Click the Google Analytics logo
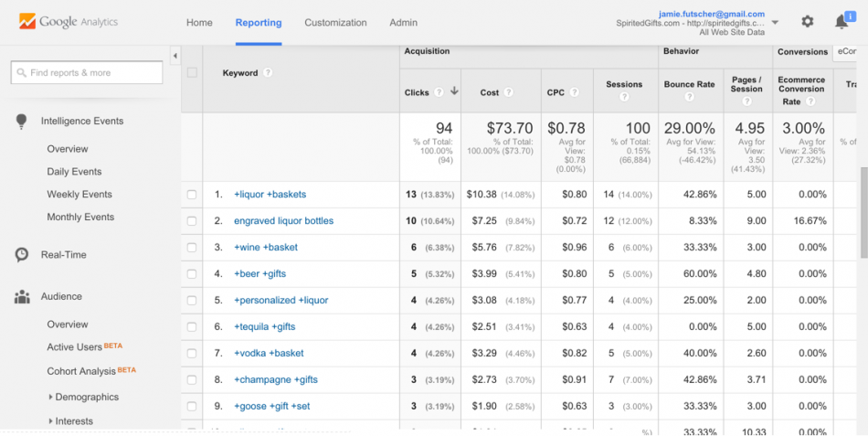Image resolution: width=868 pixels, height=436 pixels. click(69, 22)
